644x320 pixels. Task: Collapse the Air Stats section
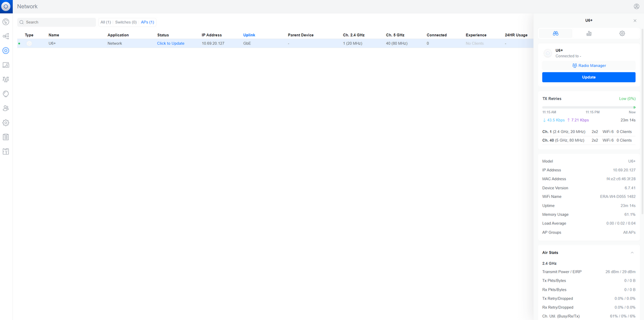pyautogui.click(x=632, y=253)
